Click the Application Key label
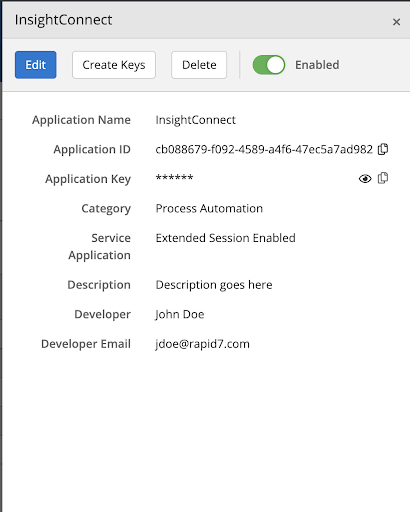The width and height of the screenshot is (410, 512). tap(88, 179)
